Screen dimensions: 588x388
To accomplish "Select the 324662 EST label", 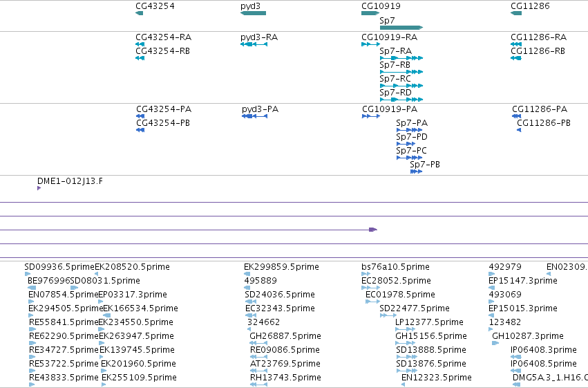I will tap(264, 322).
